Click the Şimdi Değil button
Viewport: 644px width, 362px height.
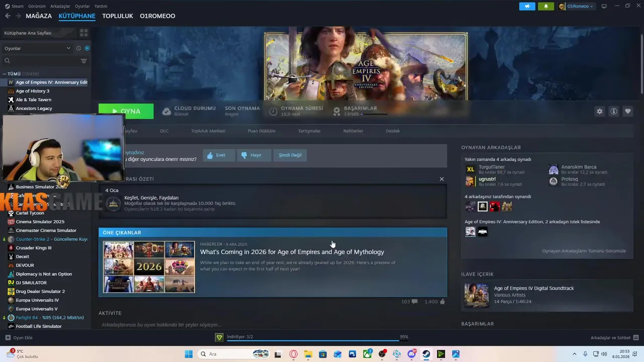290,155
